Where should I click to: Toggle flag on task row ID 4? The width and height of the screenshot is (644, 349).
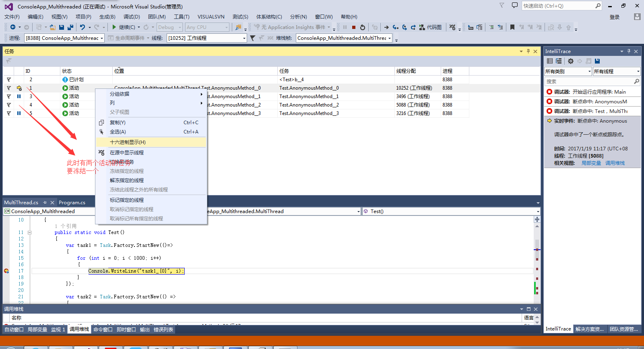(x=9, y=105)
